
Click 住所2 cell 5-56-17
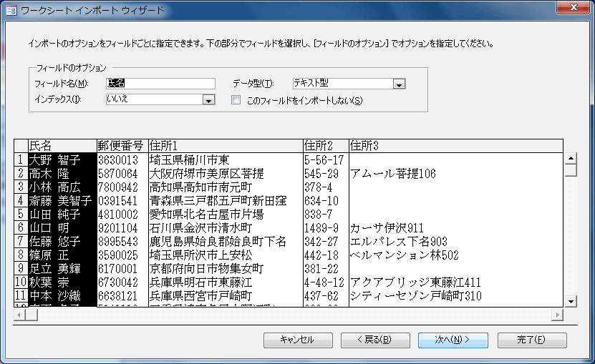326,159
